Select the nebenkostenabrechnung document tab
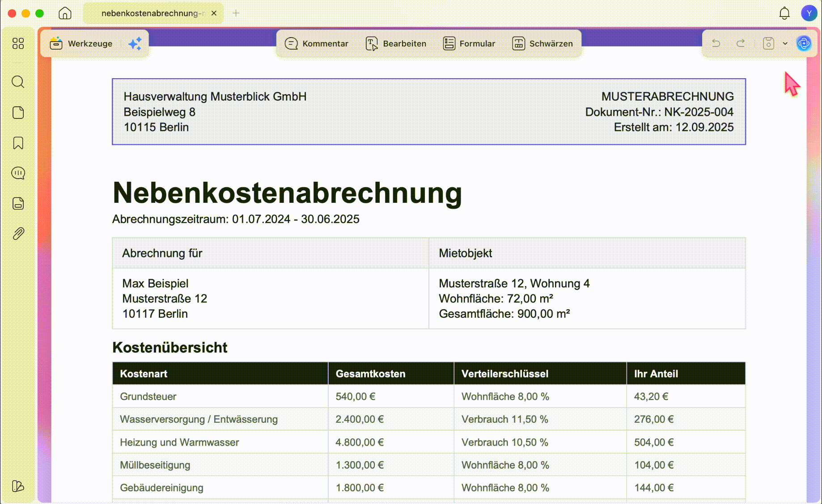822x504 pixels. coord(153,13)
